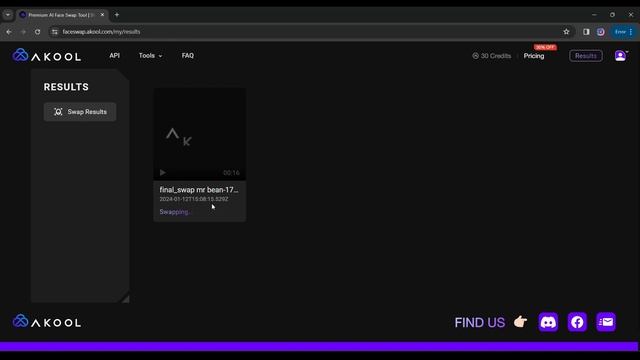Click the Akool footer logo
The image size is (640, 360).
point(47,322)
